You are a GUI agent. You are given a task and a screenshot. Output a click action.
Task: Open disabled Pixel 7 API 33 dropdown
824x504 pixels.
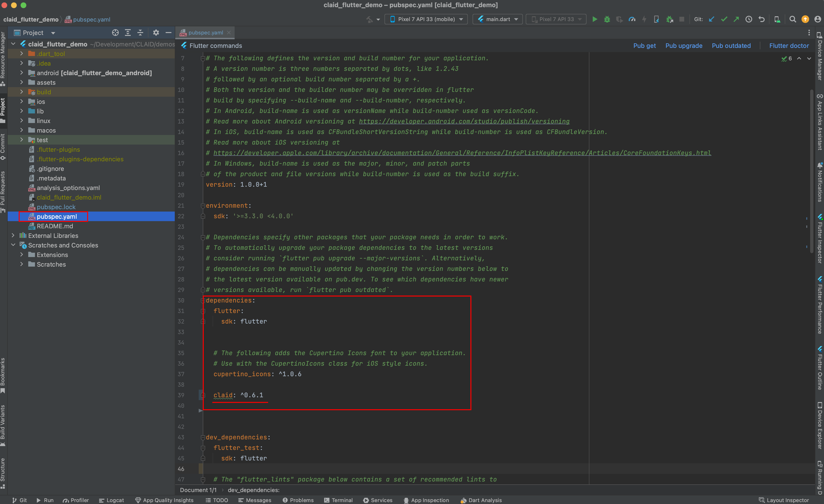(556, 19)
